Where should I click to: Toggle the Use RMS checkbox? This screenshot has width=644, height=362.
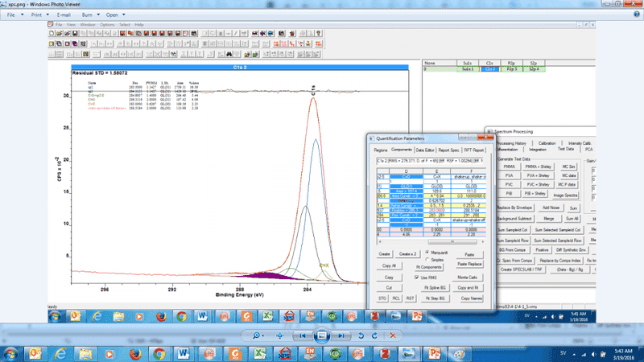point(417,278)
